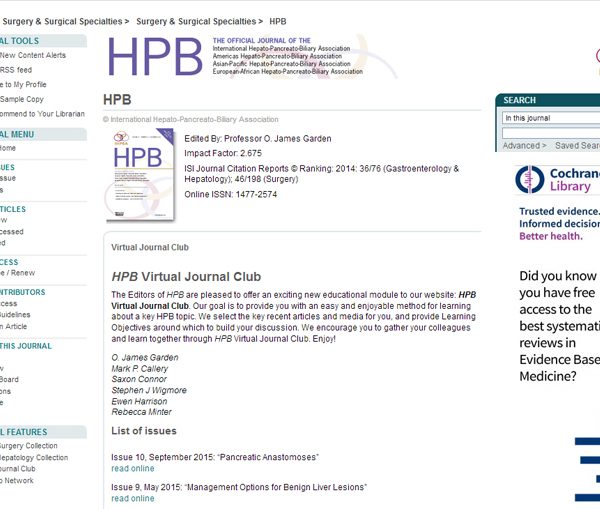
Task: Click the Sample Copy sidebar link
Action: pos(21,99)
